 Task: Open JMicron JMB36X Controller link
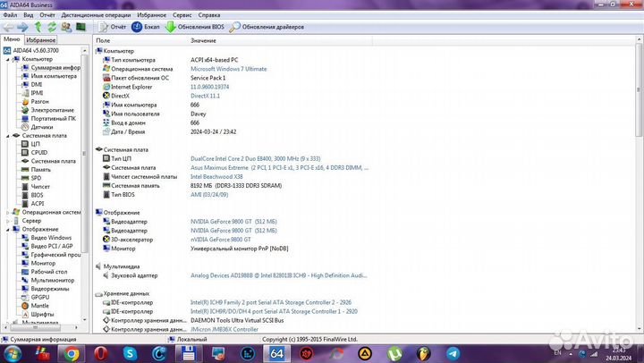(225, 329)
